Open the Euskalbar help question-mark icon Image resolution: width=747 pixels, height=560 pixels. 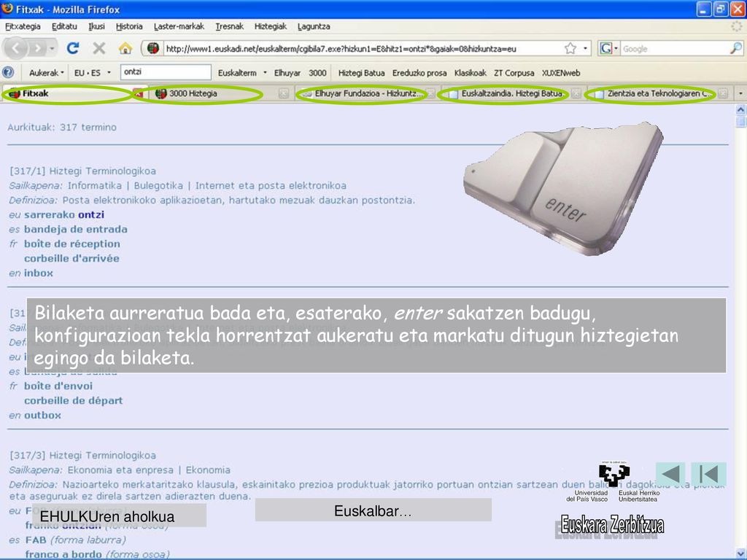(8, 73)
